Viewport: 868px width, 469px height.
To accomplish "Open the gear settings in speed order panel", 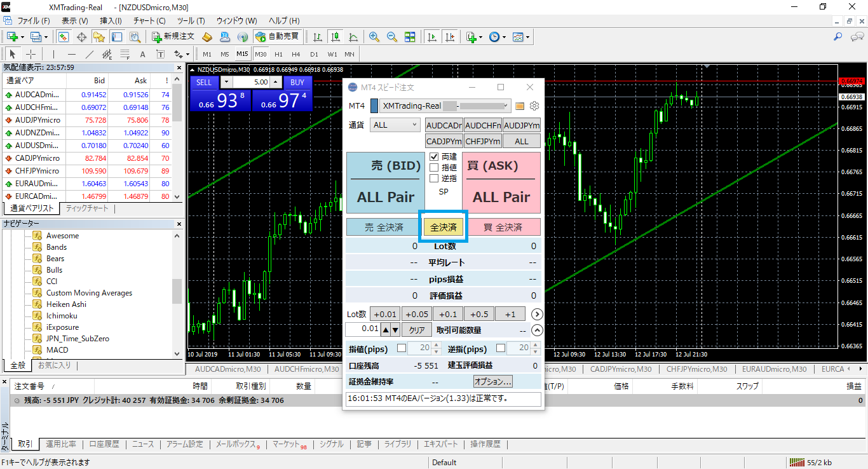I will (534, 105).
